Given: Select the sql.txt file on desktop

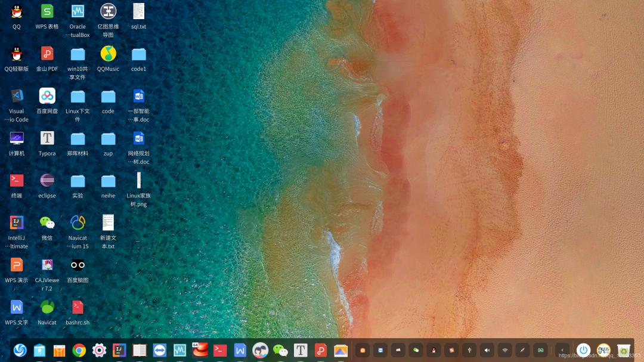Looking at the screenshot, I should click(x=138, y=11).
